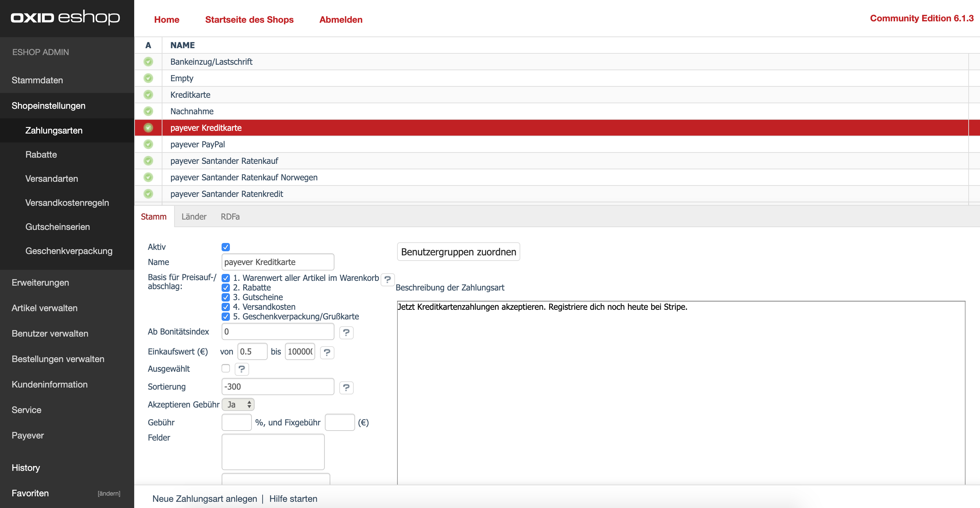Uncheck the 4. Versandkosten checkbox
This screenshot has height=508, width=980.
(226, 307)
